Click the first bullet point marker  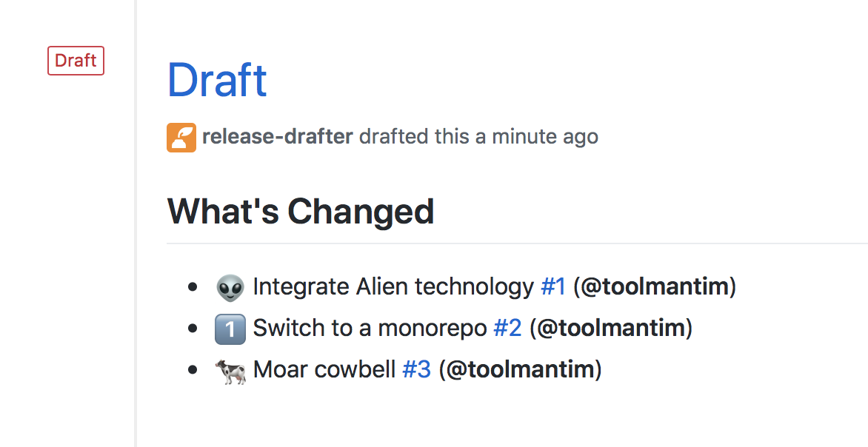[x=193, y=286]
